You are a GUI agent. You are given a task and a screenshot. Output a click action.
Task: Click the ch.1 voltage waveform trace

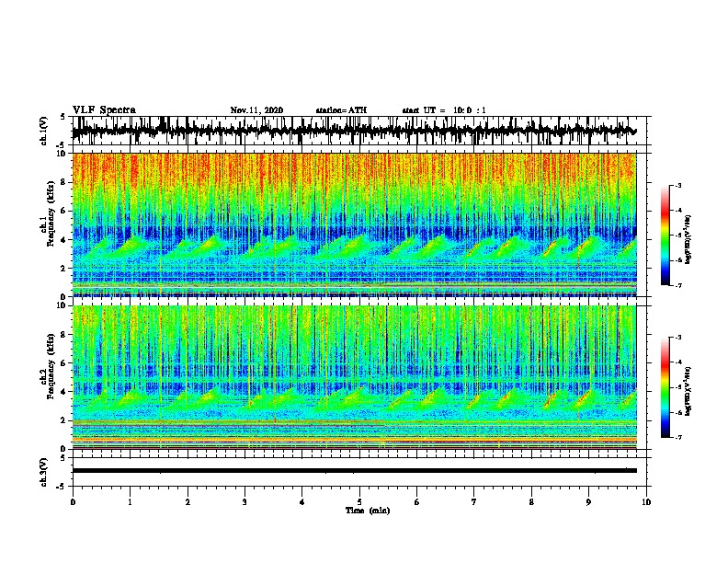(354, 131)
